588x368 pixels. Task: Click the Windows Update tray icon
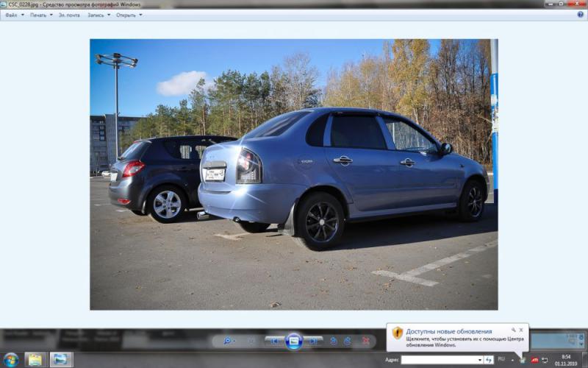523,360
